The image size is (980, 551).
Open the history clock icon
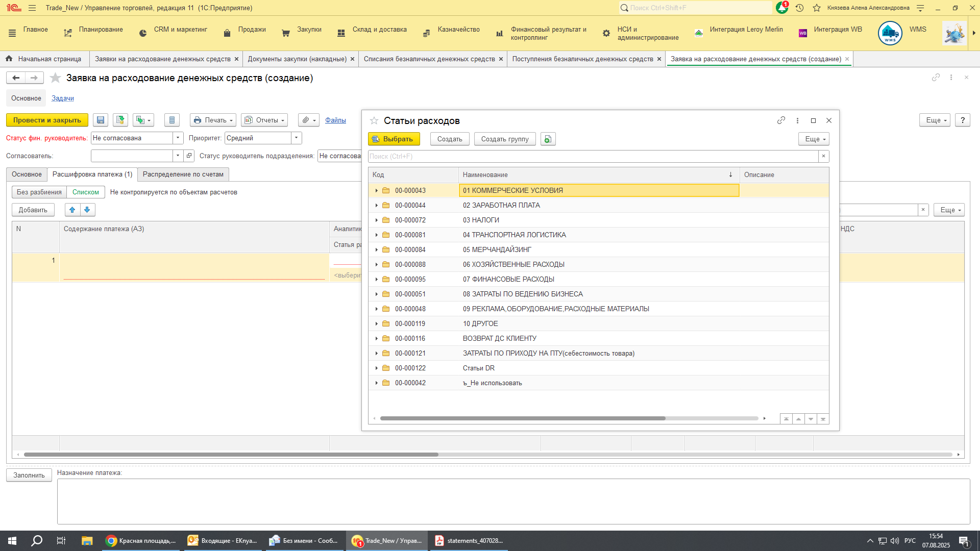pos(800,8)
